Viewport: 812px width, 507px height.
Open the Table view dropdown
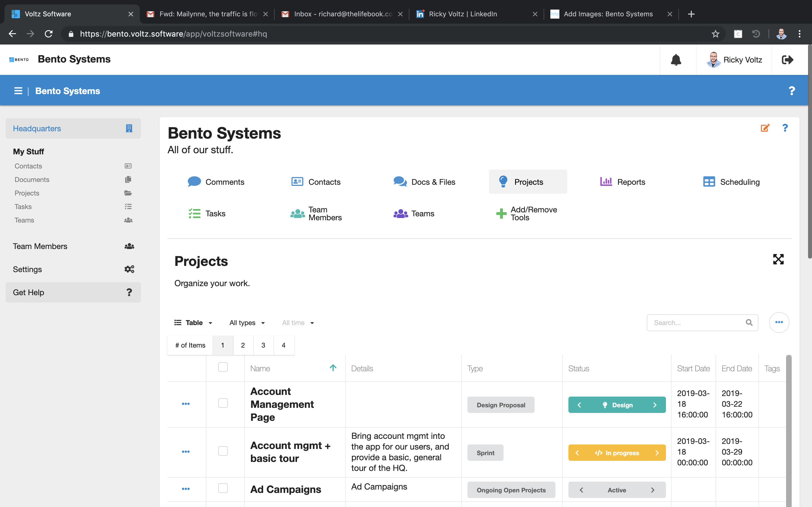click(194, 323)
